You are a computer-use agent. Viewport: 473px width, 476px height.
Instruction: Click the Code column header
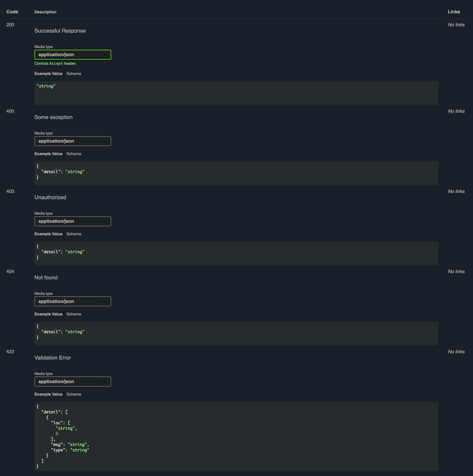pyautogui.click(x=12, y=12)
